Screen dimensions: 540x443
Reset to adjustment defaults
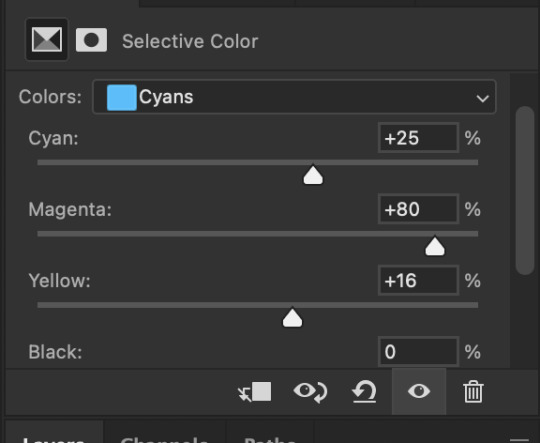[x=364, y=392]
